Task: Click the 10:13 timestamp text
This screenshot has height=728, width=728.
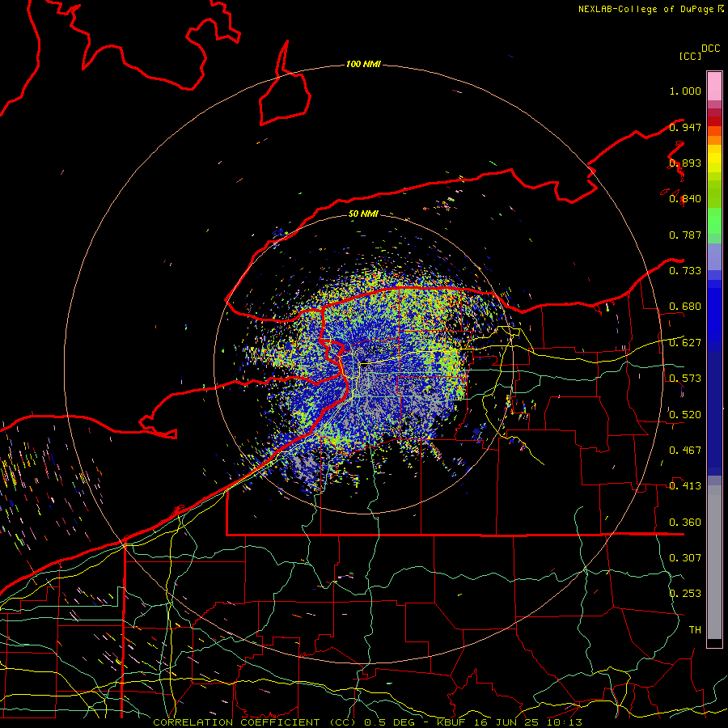Action: (x=564, y=722)
